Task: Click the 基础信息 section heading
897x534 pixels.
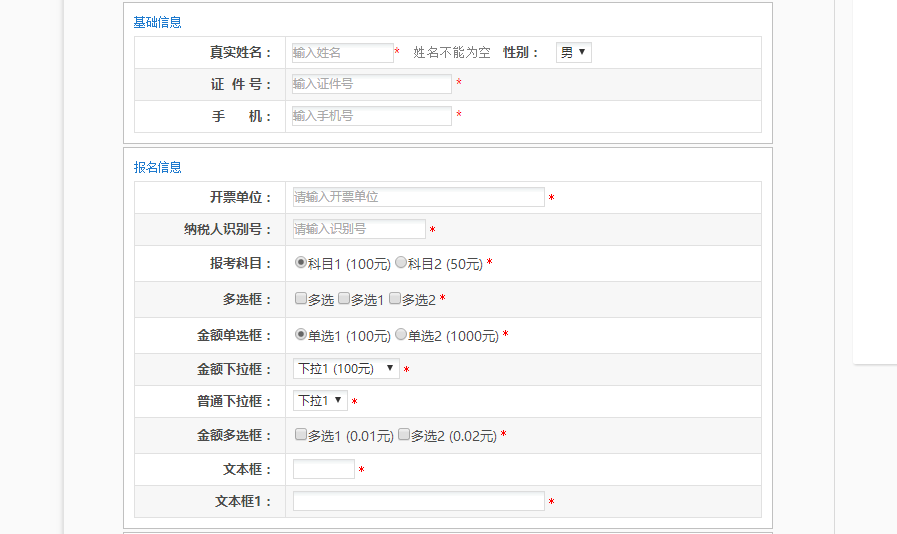Action: click(x=158, y=22)
